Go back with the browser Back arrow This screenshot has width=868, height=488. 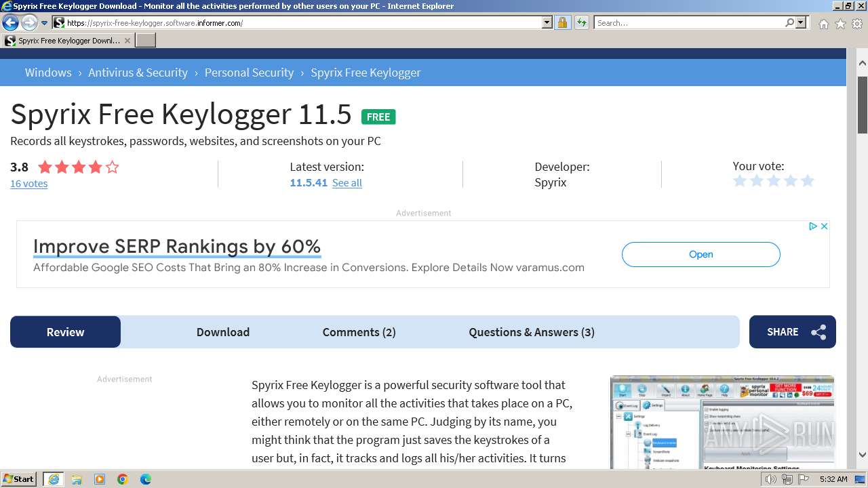click(10, 23)
